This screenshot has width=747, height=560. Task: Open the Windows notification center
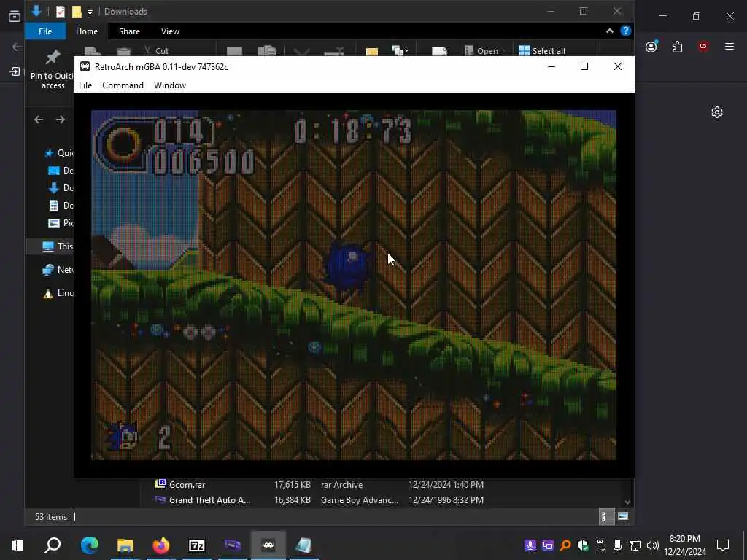pos(723,545)
